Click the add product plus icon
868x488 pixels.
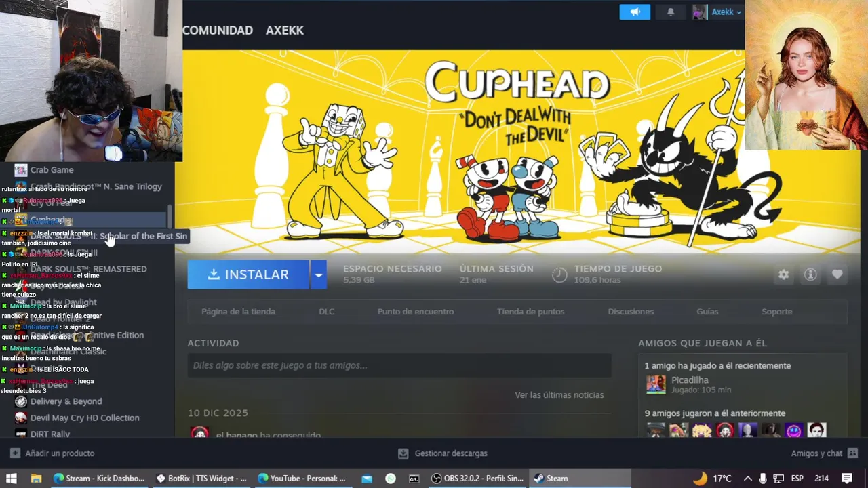pyautogui.click(x=15, y=453)
